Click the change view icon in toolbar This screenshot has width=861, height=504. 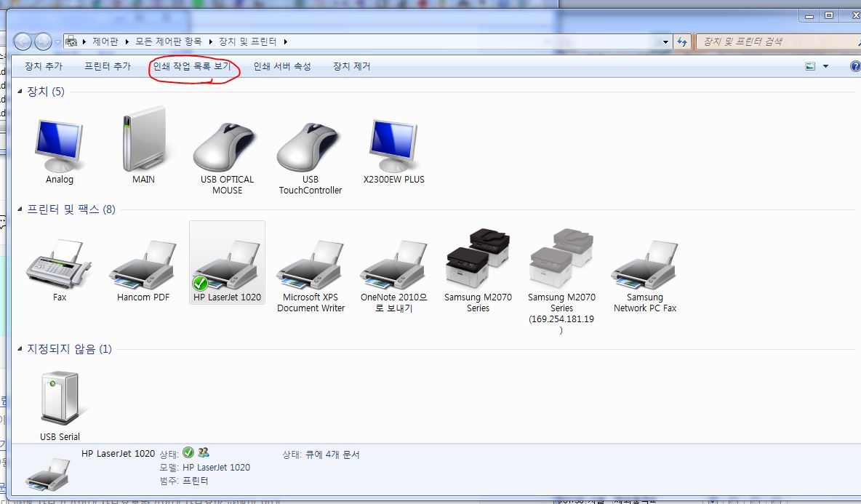tap(810, 66)
